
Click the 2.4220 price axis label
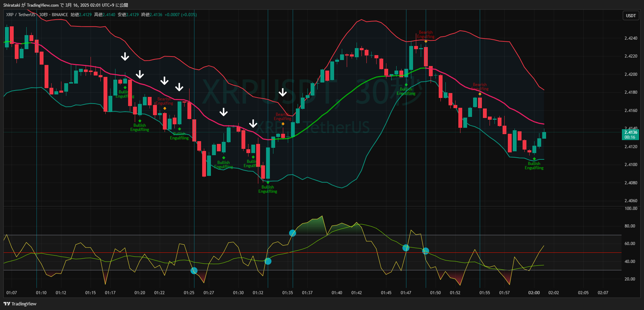[631, 56]
